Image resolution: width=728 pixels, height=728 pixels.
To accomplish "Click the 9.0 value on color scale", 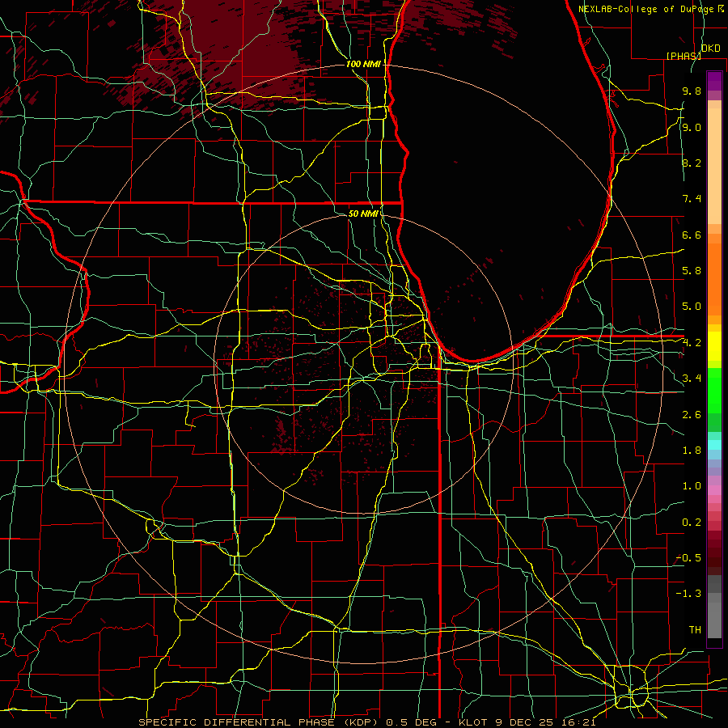I will point(692,128).
